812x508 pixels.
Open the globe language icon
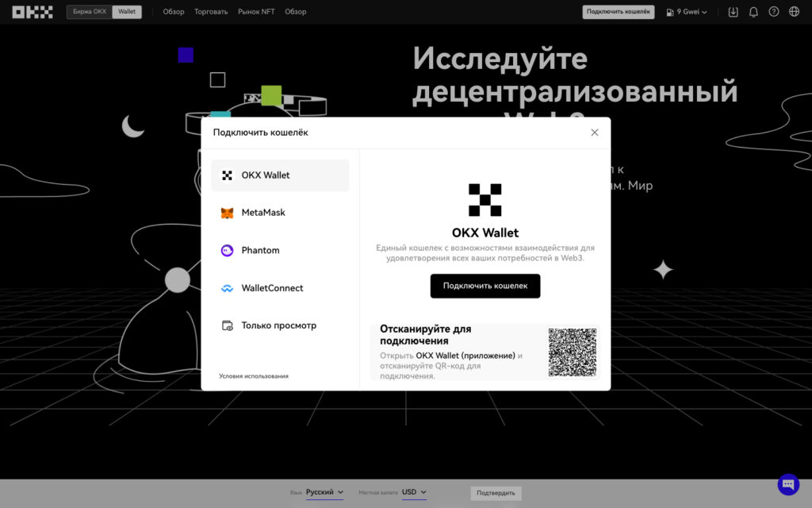795,12
